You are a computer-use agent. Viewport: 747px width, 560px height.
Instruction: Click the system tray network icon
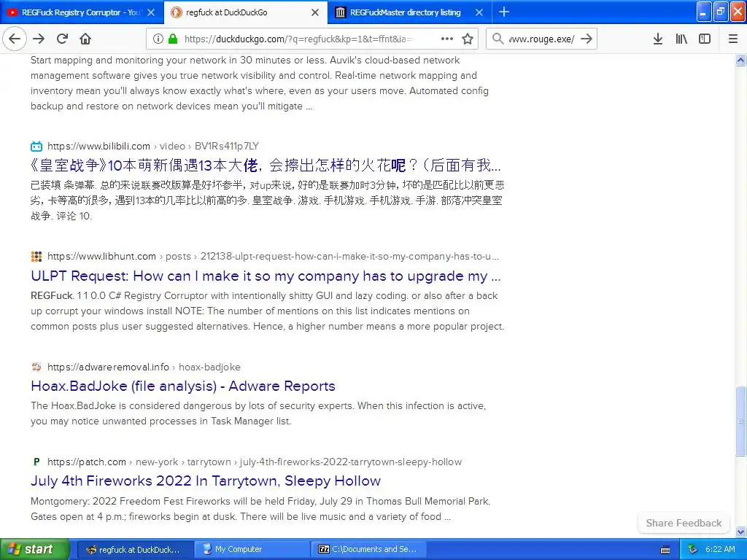pyautogui.click(x=693, y=550)
